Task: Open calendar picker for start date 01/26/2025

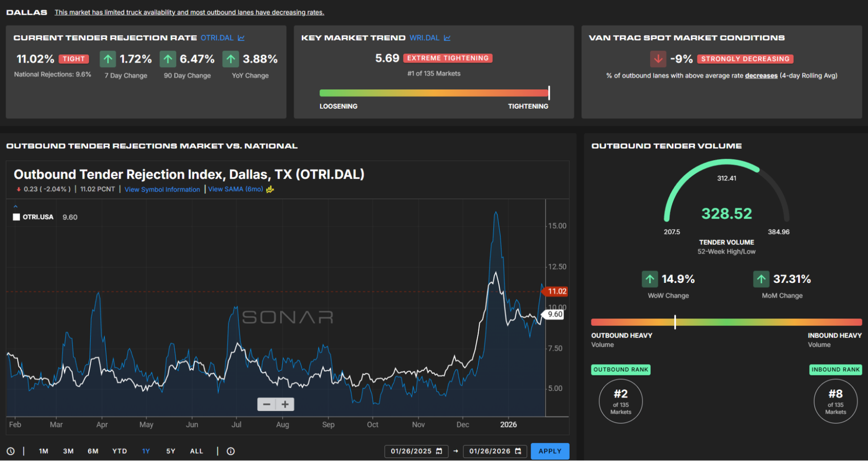Action: (x=439, y=451)
